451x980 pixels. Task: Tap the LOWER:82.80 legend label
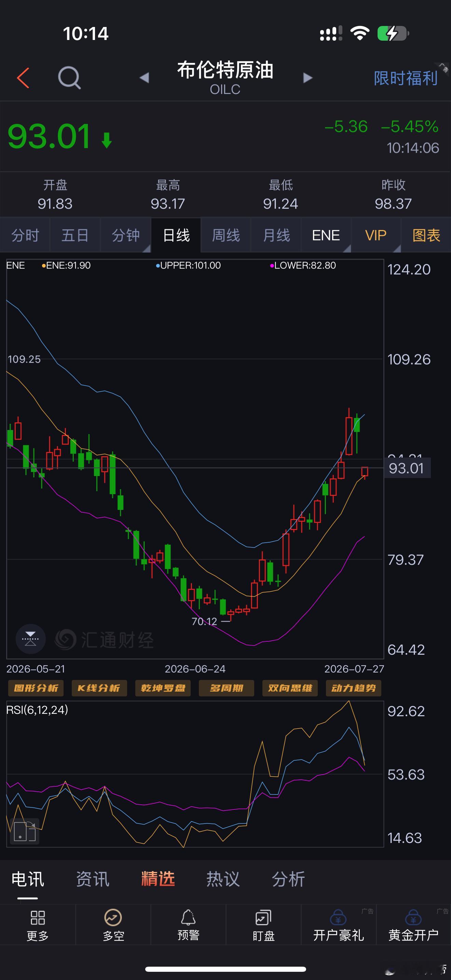tap(303, 266)
